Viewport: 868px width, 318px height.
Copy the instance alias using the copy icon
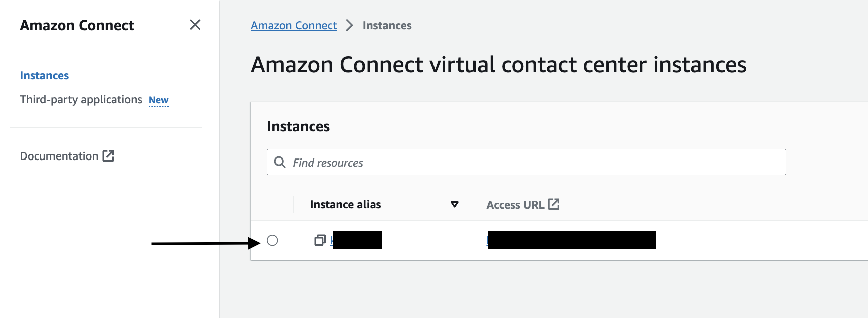click(x=320, y=240)
